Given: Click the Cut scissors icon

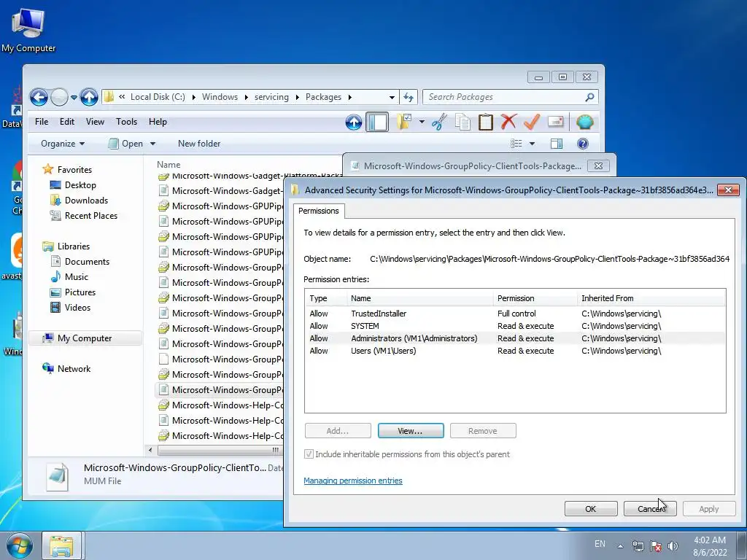Looking at the screenshot, I should click(x=439, y=122).
